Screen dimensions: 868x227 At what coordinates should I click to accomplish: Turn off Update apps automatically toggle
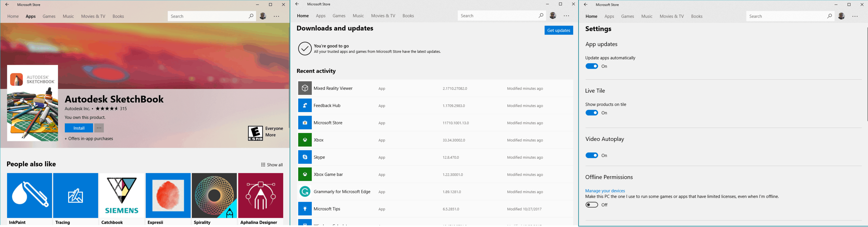coord(591,66)
